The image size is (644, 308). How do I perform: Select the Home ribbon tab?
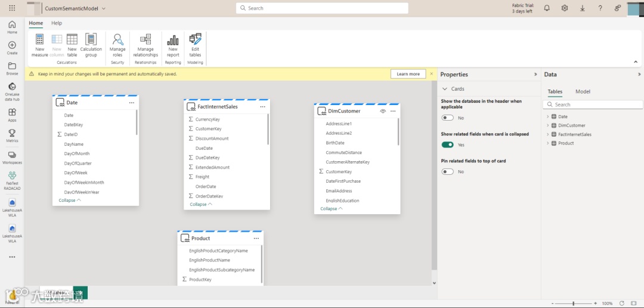pos(36,23)
